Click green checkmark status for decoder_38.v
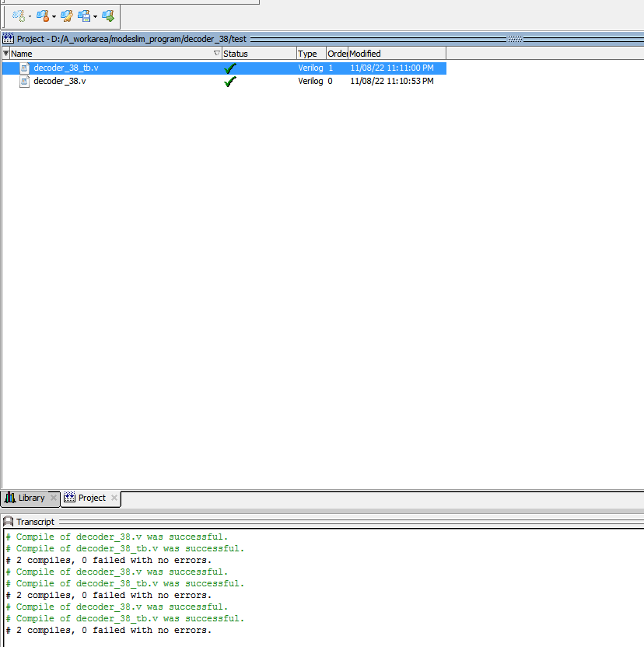Viewport: 644px width, 647px height. click(230, 82)
